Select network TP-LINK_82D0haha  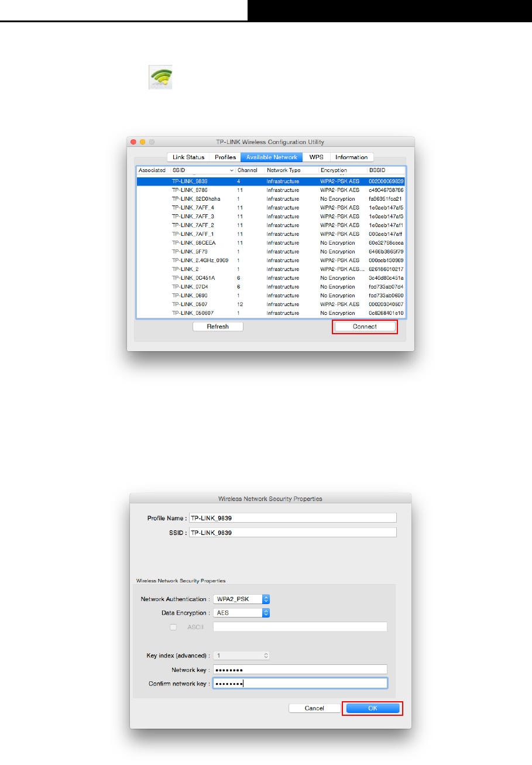tap(271, 199)
